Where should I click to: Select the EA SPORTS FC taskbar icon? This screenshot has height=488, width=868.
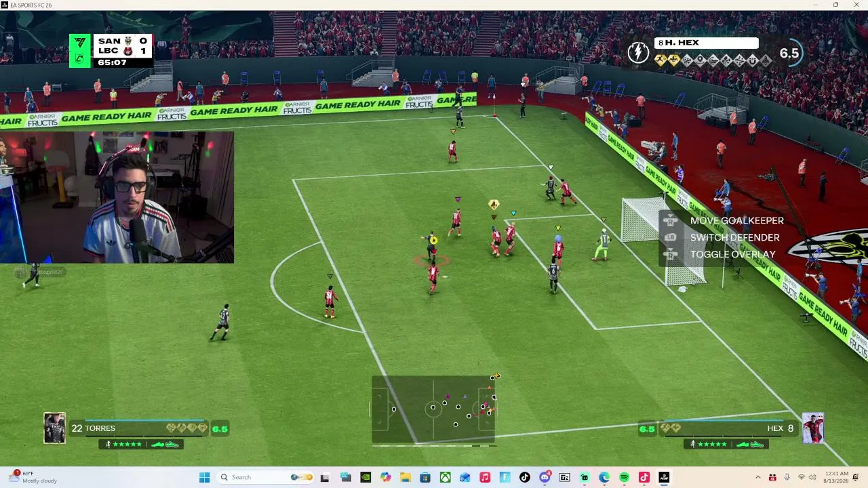(664, 477)
